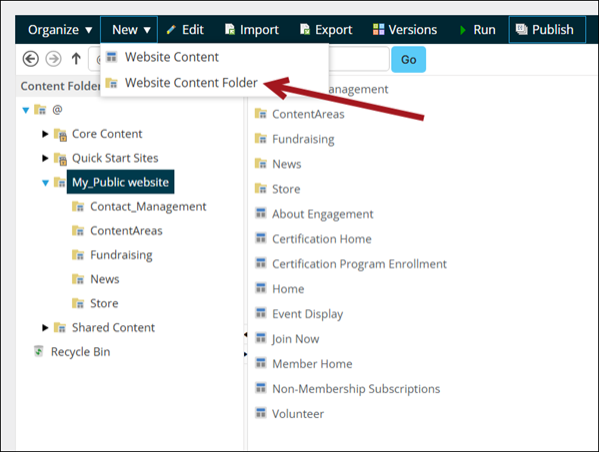Viewport: 599px width, 452px height.
Task: Open the Organize dropdown menu
Action: click(x=60, y=30)
